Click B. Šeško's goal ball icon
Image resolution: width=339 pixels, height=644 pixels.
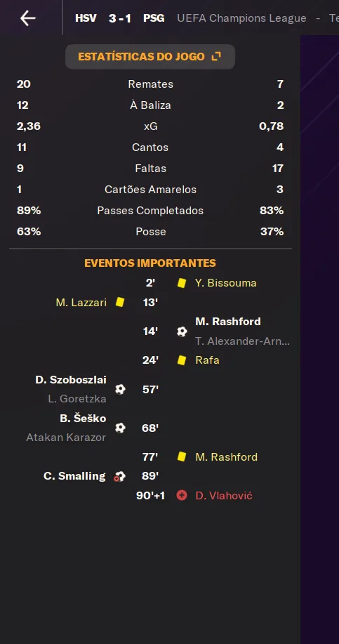click(120, 428)
